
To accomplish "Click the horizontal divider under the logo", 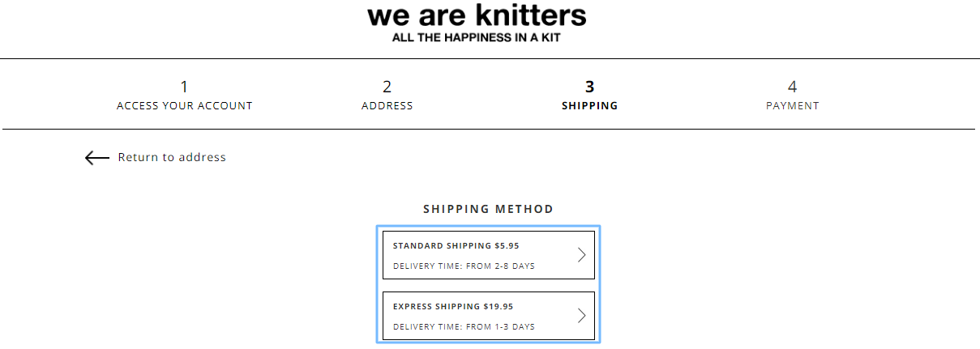I will 490,59.
